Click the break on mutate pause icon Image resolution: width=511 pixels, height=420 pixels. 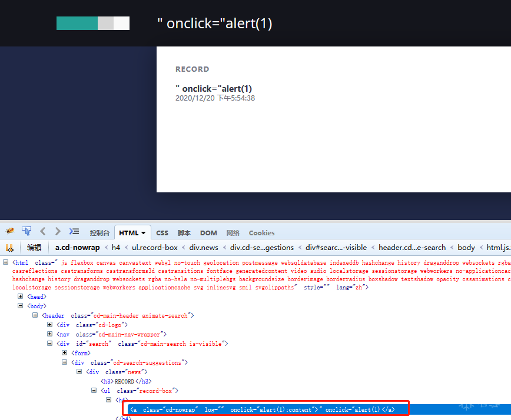coord(10,248)
